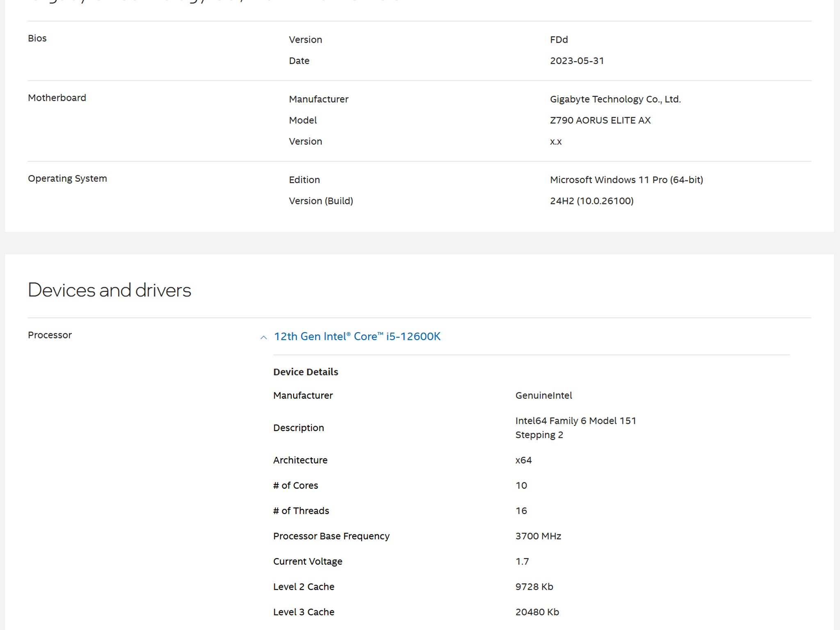The width and height of the screenshot is (840, 630).
Task: Click the Processor Base Frequency label
Action: click(331, 536)
